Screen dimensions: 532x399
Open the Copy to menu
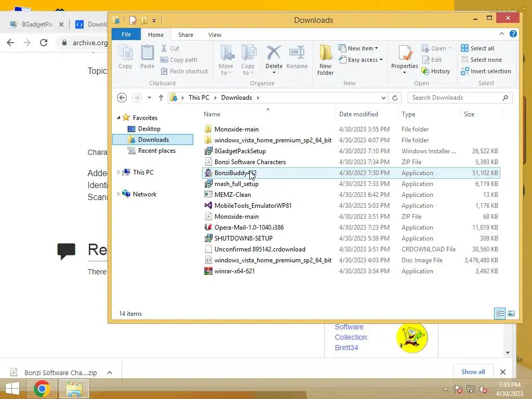pyautogui.click(x=248, y=60)
